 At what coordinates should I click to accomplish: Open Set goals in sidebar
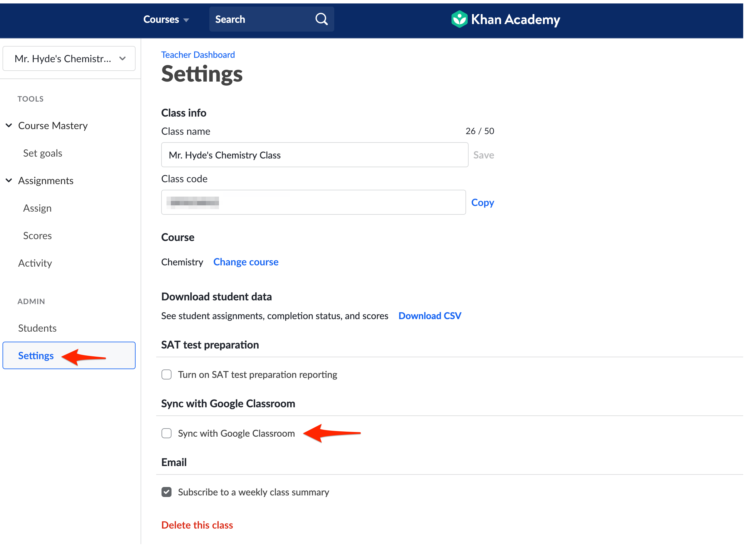point(42,153)
